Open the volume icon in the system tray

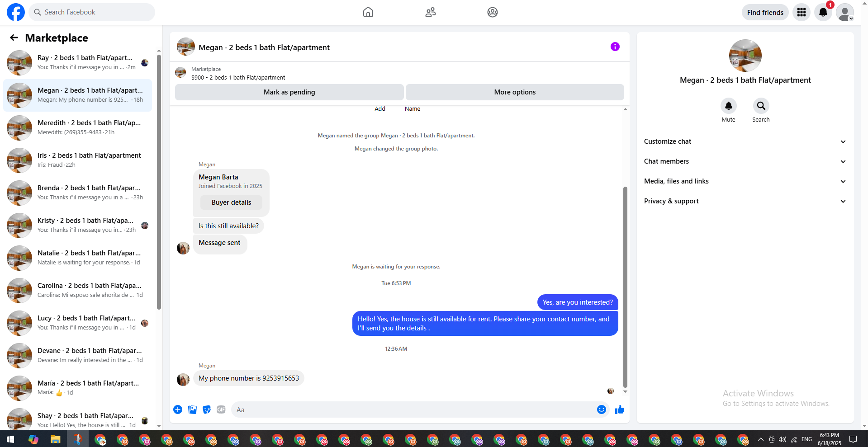coord(783,439)
